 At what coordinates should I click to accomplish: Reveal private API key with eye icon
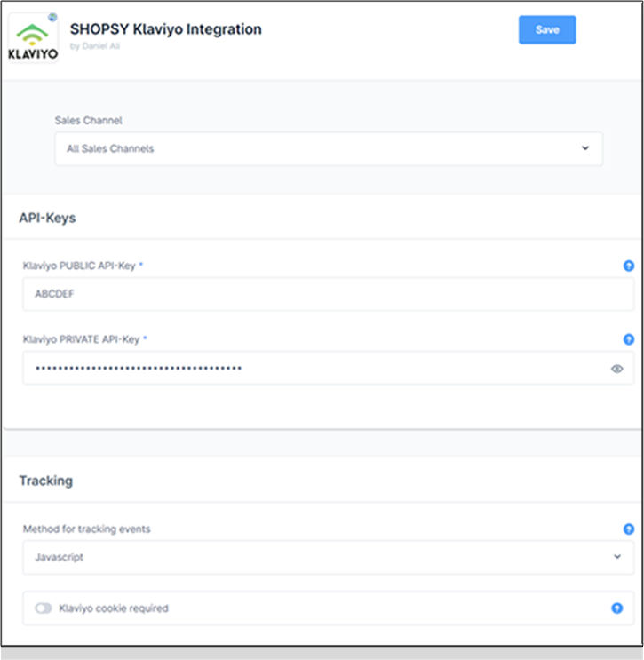617,369
